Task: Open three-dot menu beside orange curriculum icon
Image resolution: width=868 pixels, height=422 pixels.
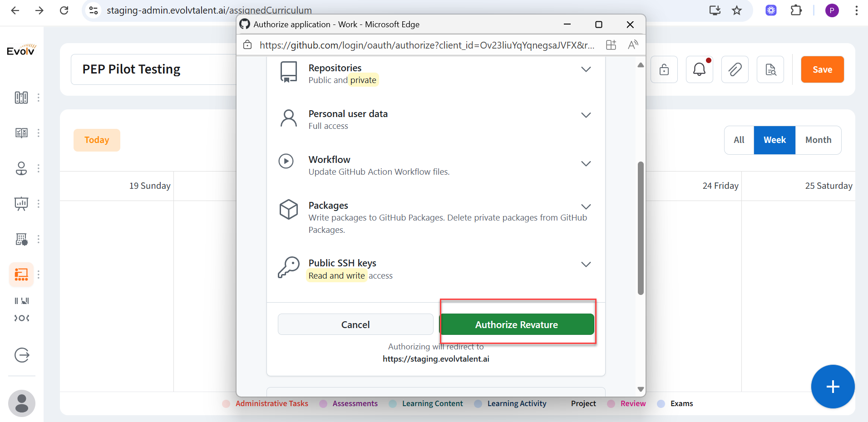Action: coord(39,275)
